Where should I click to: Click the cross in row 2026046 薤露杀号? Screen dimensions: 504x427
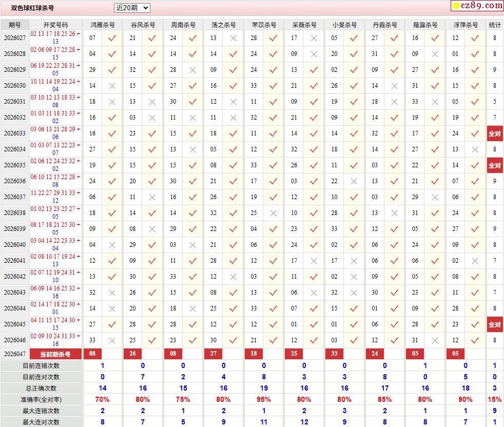(435, 340)
